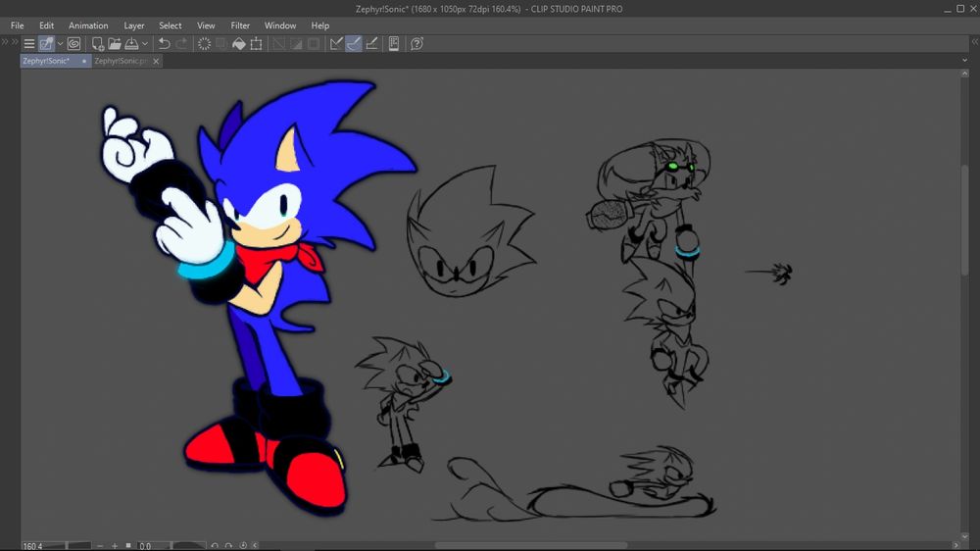
Task: Toggle Snap to Special Ruler
Action: 354,44
